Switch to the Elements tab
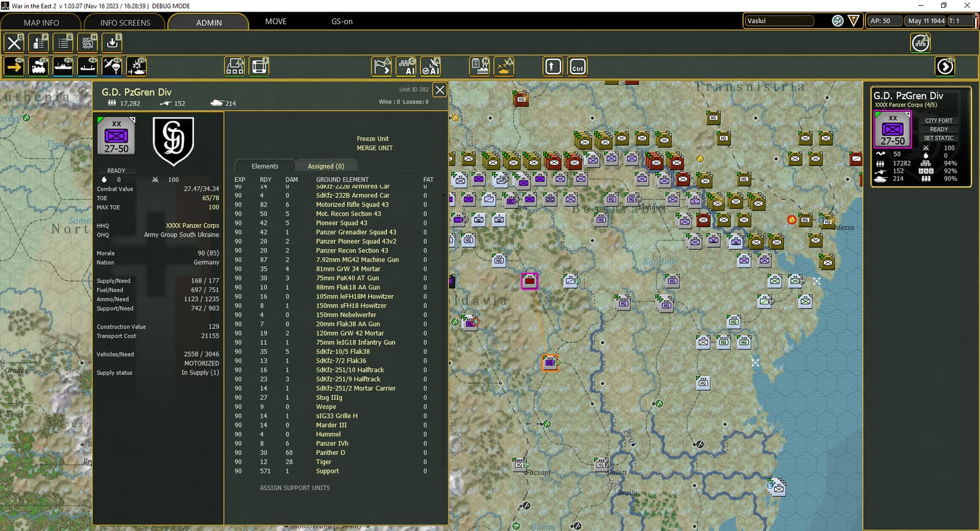Screen dimensions: 980x531 coord(265,166)
